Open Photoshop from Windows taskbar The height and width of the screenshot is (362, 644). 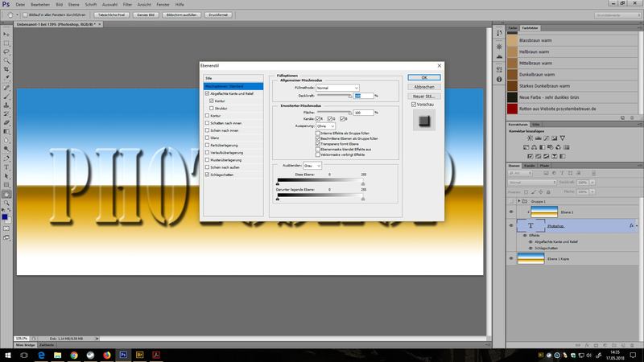point(123,355)
